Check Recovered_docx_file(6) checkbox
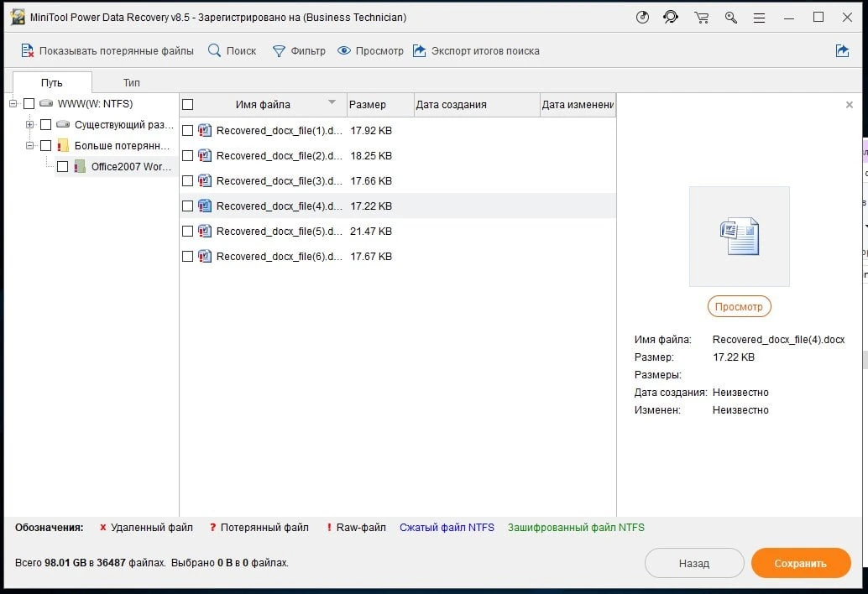 188,257
